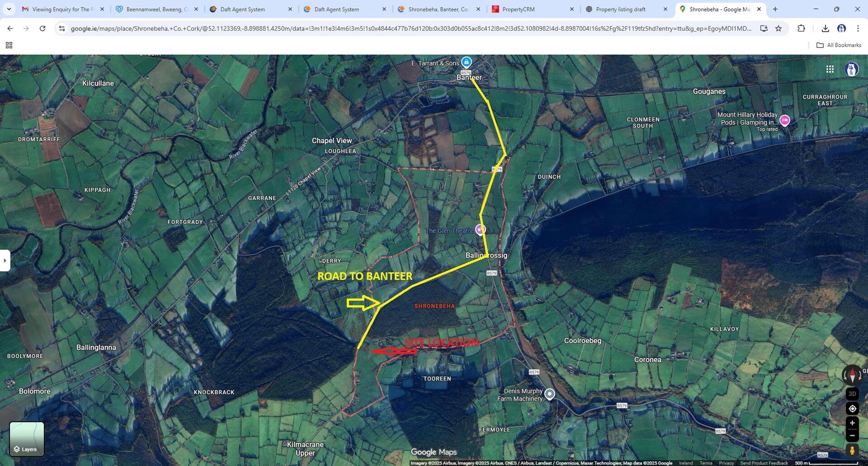868x466 pixels.
Task: Zoom out with the map minus button
Action: click(852, 436)
